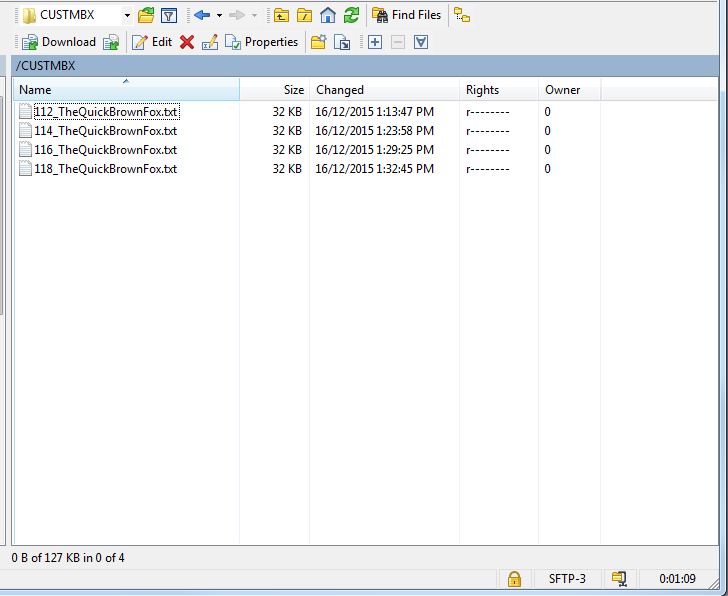Click the changed date 16/12/2015 1:13:47 PM

point(375,112)
